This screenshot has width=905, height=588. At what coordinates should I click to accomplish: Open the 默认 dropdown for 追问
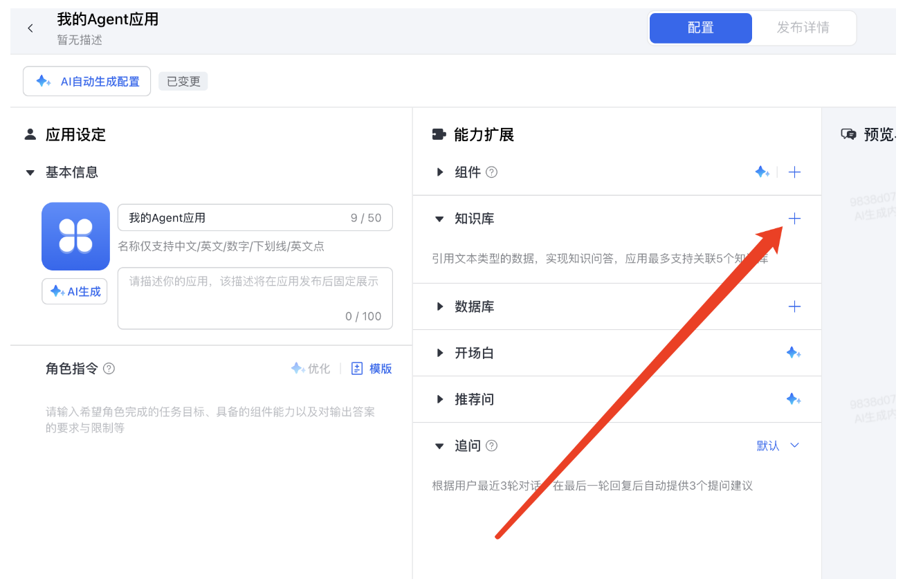click(778, 445)
